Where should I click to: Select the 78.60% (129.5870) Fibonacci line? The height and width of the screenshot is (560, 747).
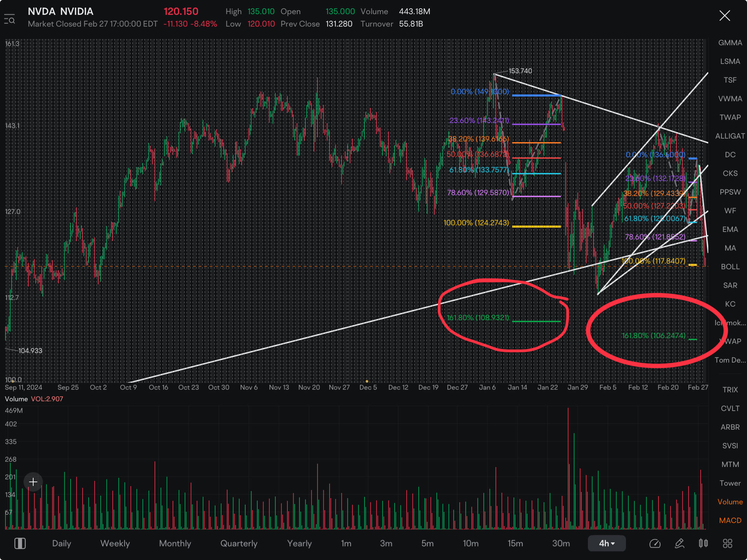[536, 196]
